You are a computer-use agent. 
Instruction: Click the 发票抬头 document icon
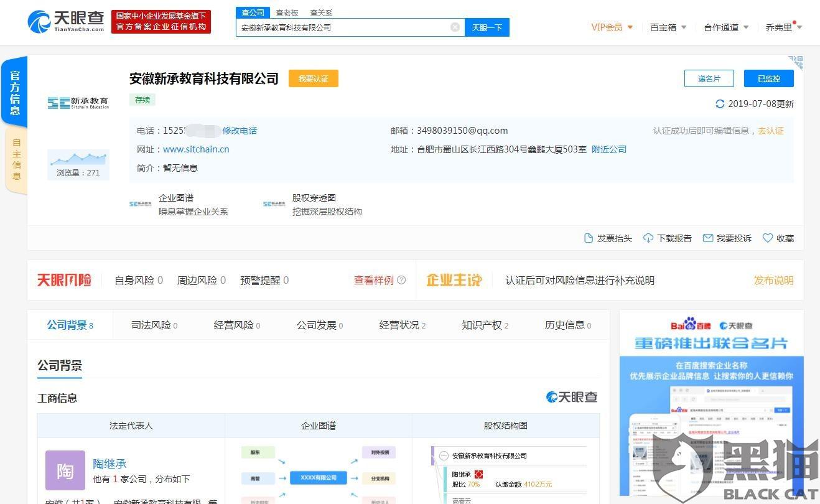pos(589,238)
